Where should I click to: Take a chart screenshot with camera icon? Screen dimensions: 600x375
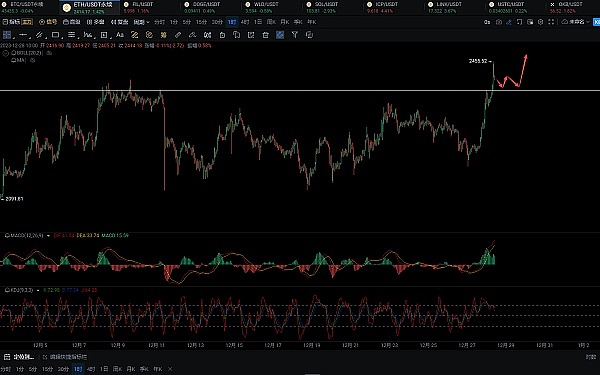(x=499, y=22)
